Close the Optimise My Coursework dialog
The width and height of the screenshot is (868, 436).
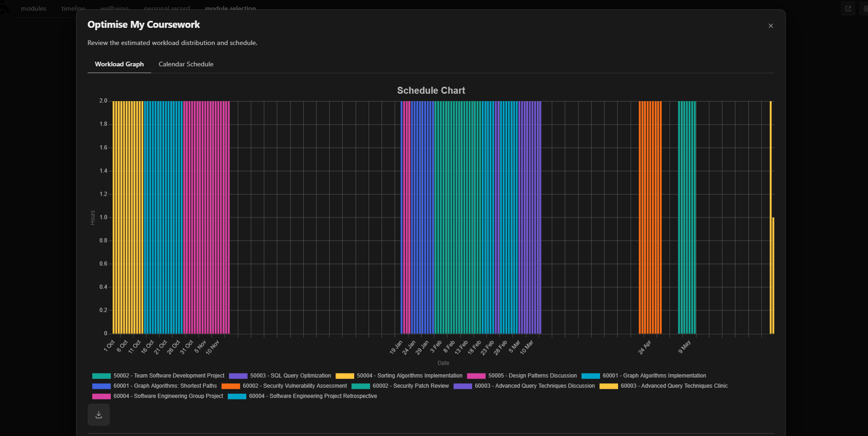[x=771, y=26]
